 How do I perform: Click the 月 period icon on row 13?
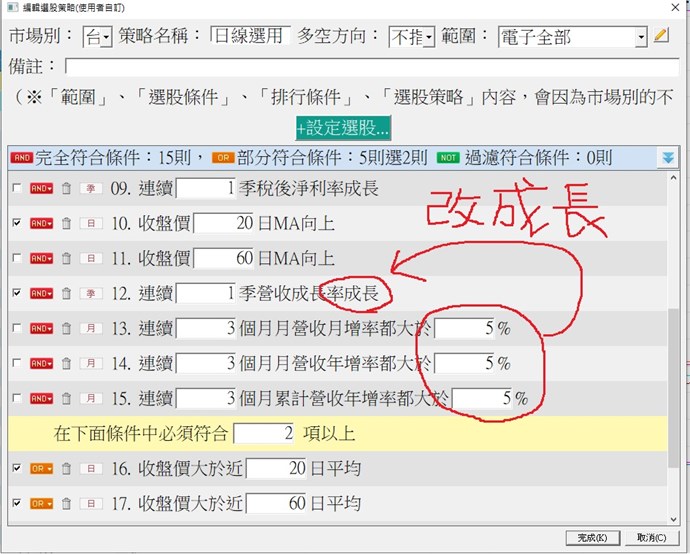pyautogui.click(x=91, y=328)
